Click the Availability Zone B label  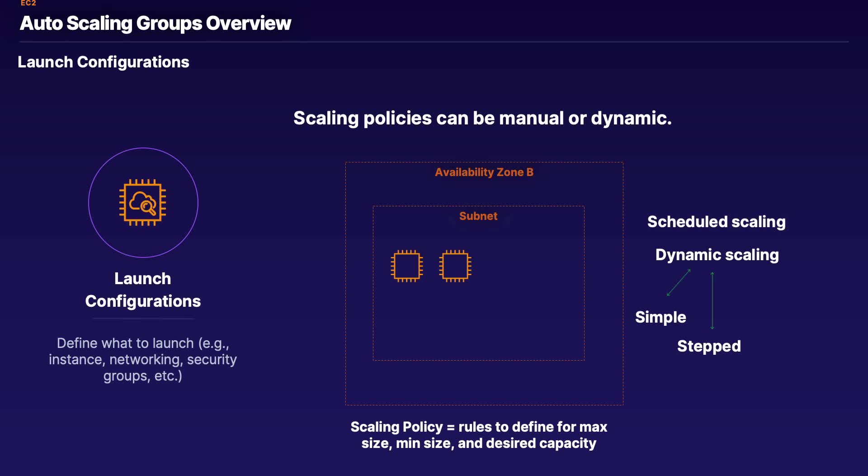484,172
